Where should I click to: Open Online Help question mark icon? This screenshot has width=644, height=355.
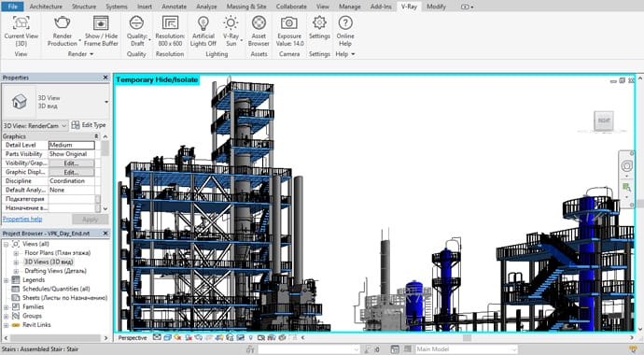point(345,22)
